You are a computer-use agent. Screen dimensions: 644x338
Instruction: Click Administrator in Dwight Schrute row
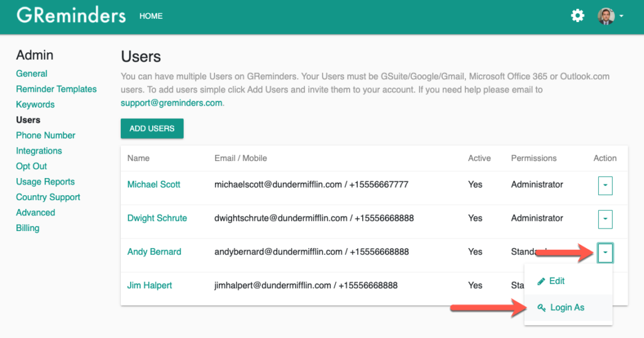tap(537, 218)
